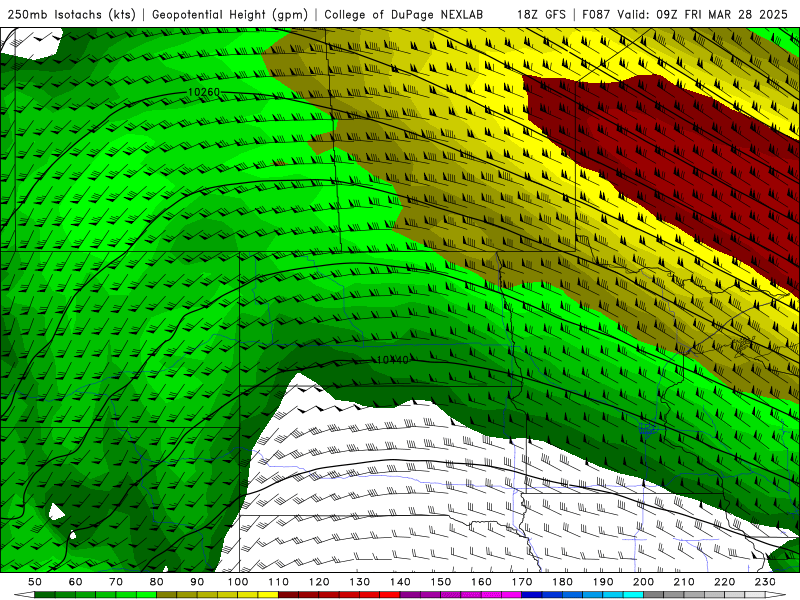This screenshot has width=800, height=600.
Task: Click the 'College of DuPage NEXLAB' label
Action: 404,14
